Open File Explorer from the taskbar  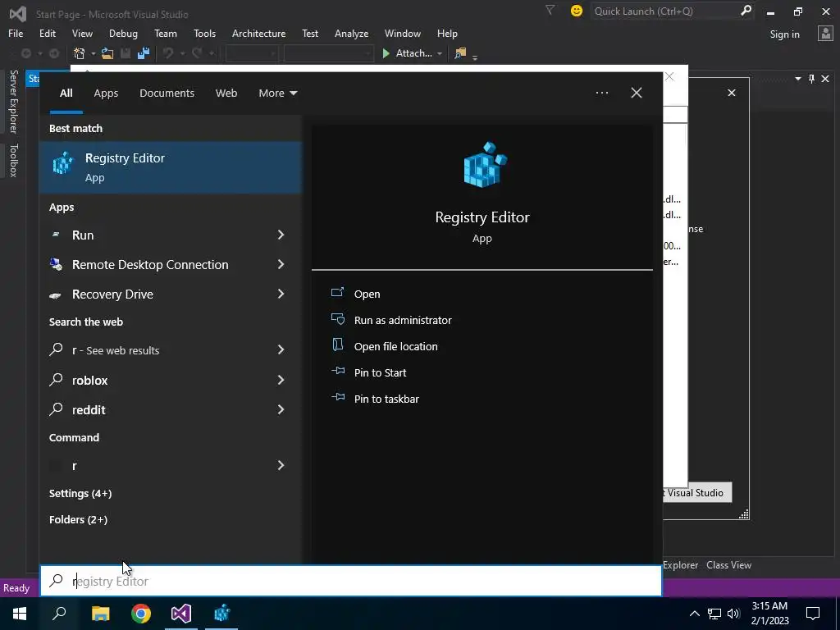(x=101, y=613)
